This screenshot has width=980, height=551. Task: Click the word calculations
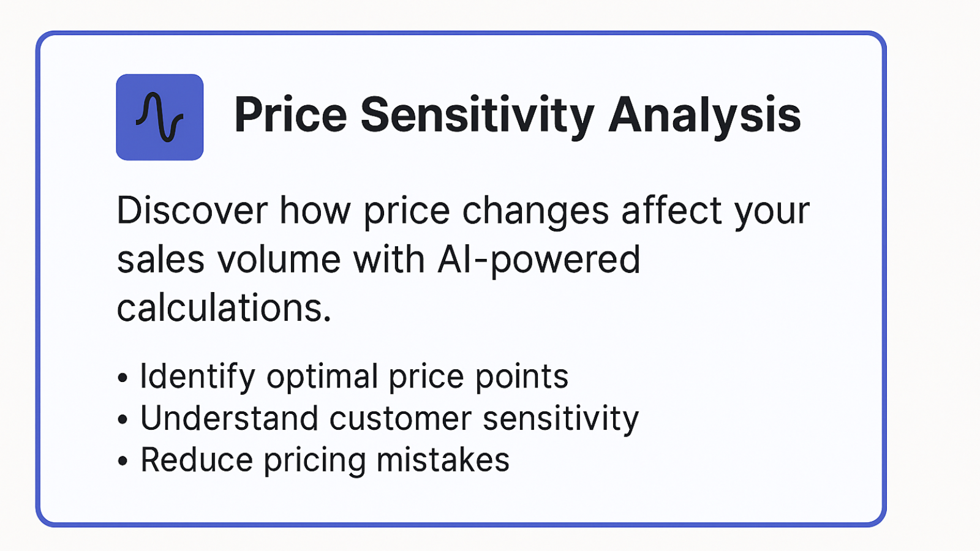(x=224, y=308)
